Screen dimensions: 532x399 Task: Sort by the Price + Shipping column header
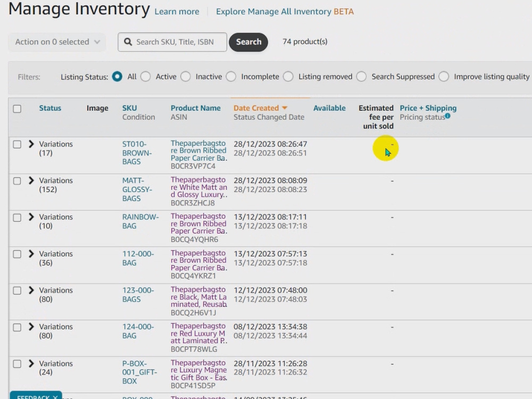(428, 108)
